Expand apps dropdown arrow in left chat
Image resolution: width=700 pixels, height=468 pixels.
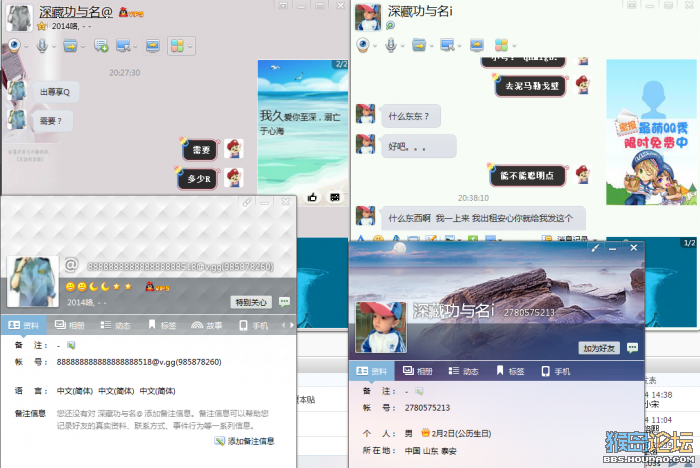(x=190, y=46)
